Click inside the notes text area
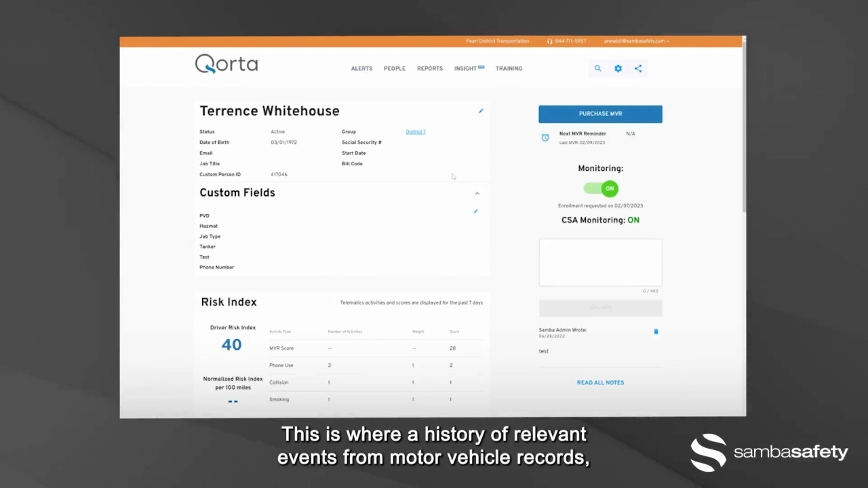This screenshot has width=868, height=488. (600, 262)
